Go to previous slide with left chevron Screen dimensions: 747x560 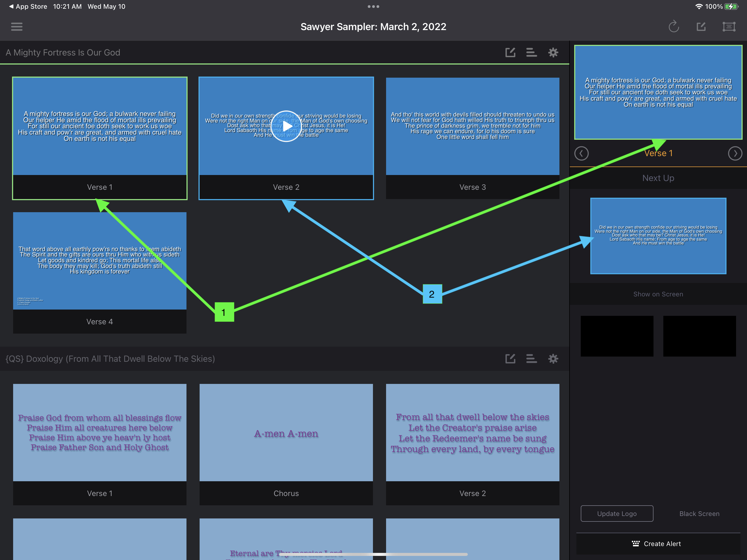(581, 153)
